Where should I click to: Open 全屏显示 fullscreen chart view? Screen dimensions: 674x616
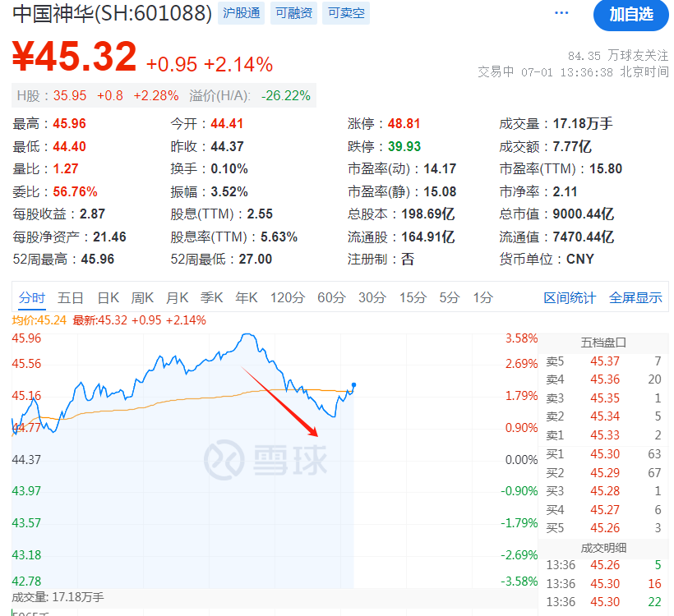[635, 297]
